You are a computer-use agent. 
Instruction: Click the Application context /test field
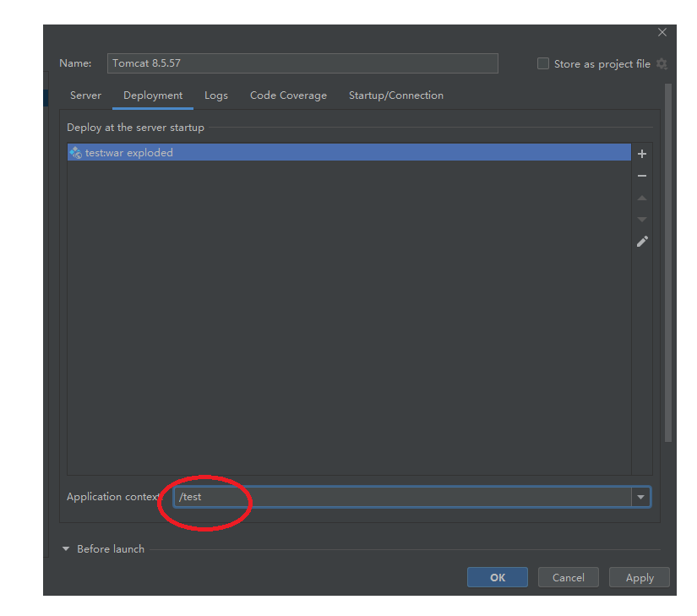point(402,497)
